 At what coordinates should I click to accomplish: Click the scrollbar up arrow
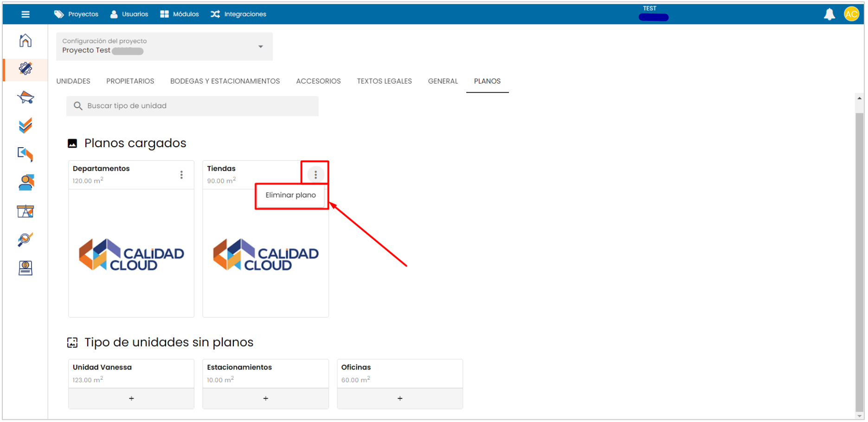pyautogui.click(x=859, y=98)
